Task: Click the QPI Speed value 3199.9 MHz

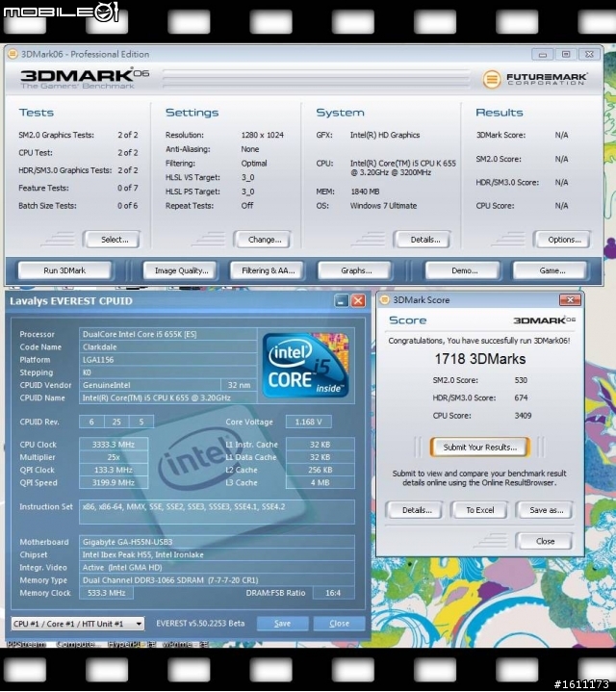Action: (114, 483)
